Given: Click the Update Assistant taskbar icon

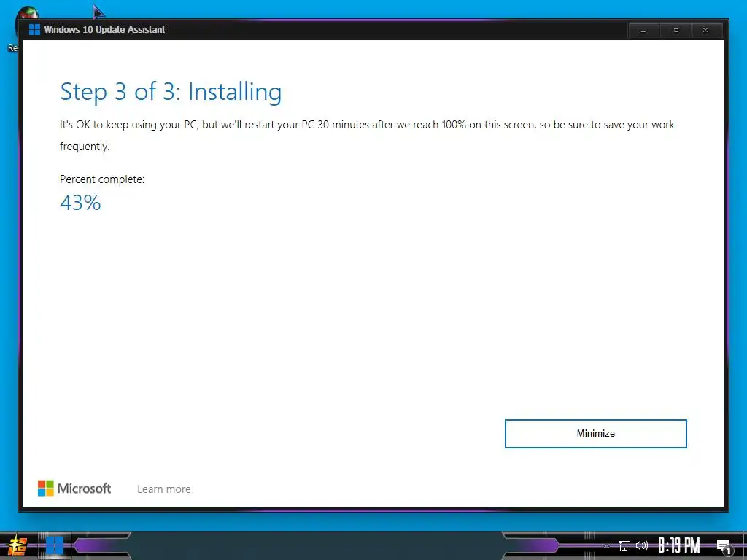Looking at the screenshot, I should 54,545.
